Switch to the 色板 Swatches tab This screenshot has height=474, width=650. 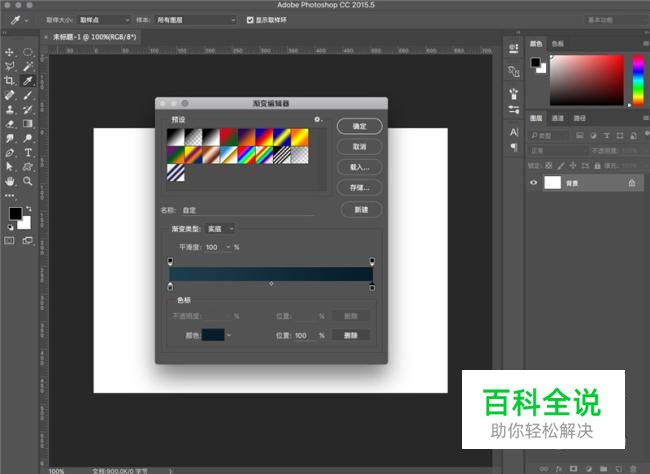coord(558,44)
